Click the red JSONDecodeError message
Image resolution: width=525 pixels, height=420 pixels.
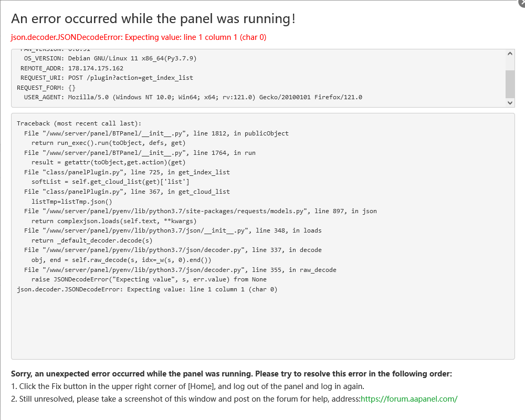[x=139, y=37]
